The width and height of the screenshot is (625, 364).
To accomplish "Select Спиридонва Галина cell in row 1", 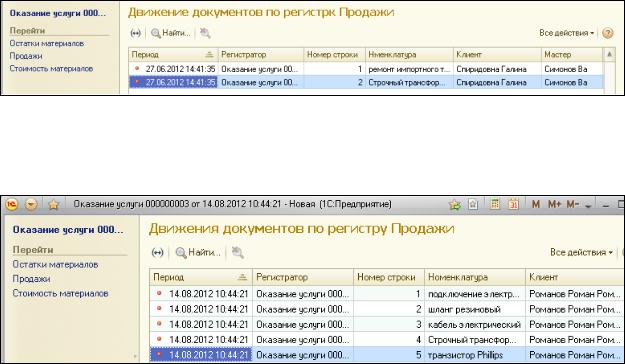I will click(x=497, y=69).
